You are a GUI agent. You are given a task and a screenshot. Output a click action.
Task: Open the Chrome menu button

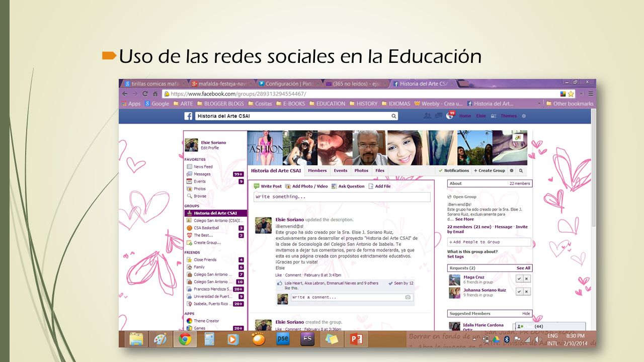point(591,94)
